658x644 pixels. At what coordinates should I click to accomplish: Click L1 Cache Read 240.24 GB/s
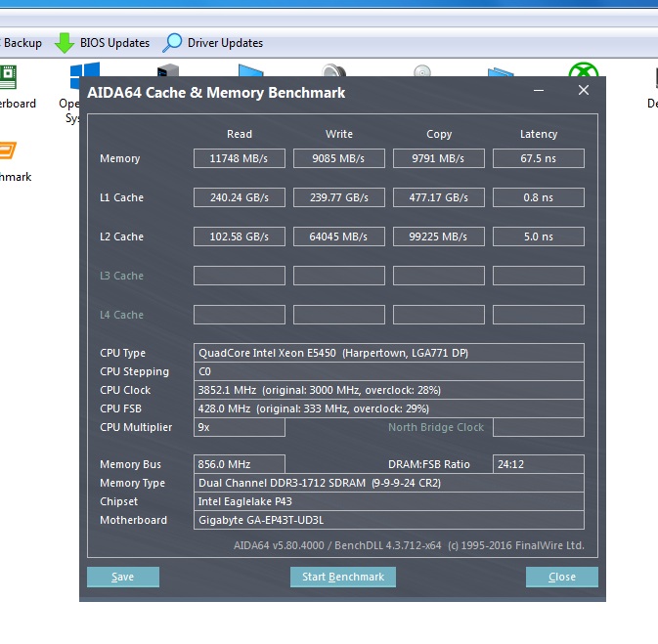[240, 197]
